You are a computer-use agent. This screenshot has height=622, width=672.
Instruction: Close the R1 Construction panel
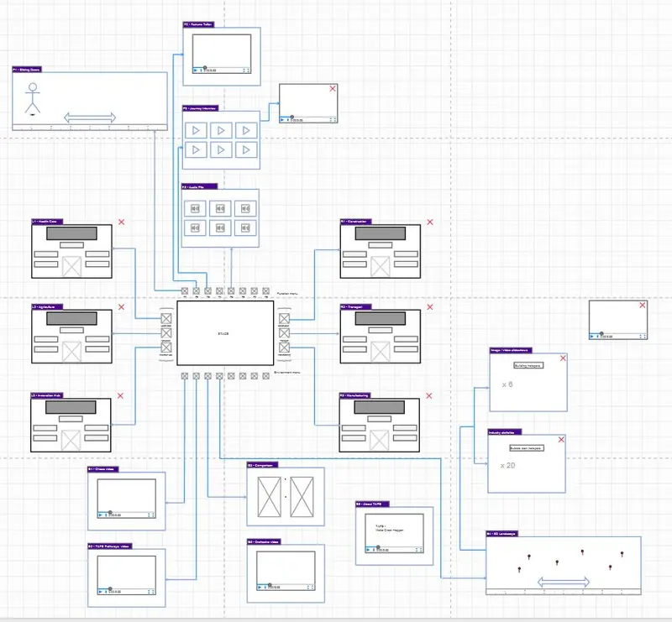430,222
